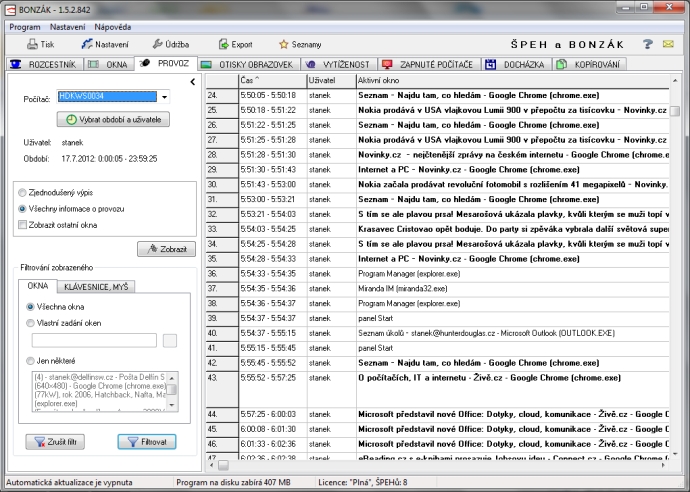Click the Kopírování tab documents icon
690x492 pixels.
coord(561,65)
